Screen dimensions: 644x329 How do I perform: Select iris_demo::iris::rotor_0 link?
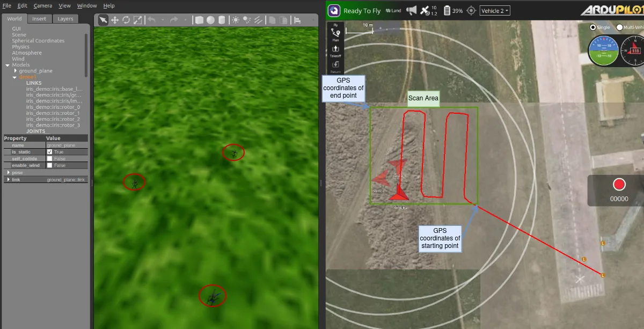click(x=53, y=107)
